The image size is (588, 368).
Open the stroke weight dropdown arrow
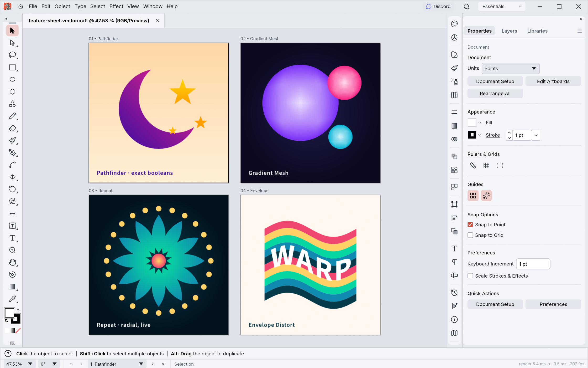[x=536, y=135]
